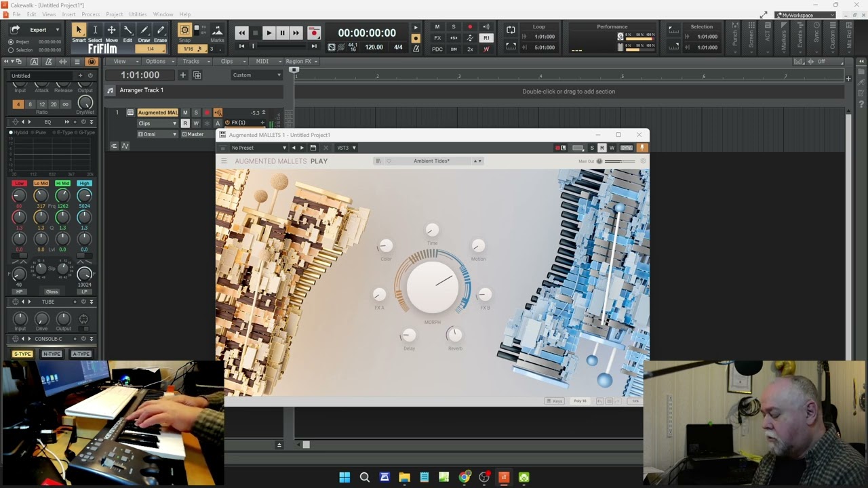Save preset using the plugin window disk icon
Image resolution: width=868 pixels, height=488 pixels.
[x=313, y=148]
